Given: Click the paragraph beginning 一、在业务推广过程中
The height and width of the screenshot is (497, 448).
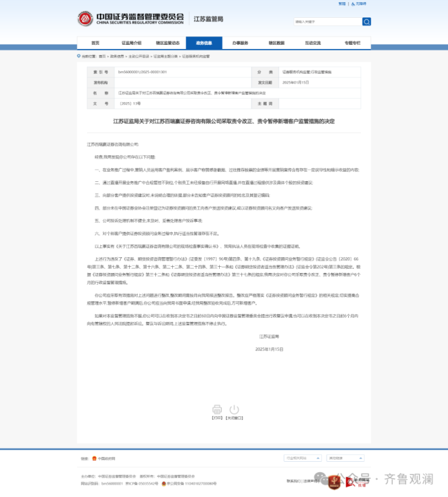Looking at the screenshot, I should (x=227, y=170).
